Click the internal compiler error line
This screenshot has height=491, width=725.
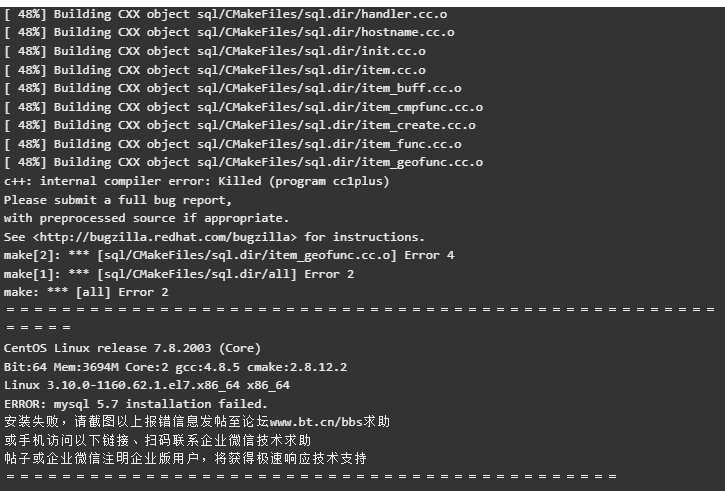tap(197, 181)
